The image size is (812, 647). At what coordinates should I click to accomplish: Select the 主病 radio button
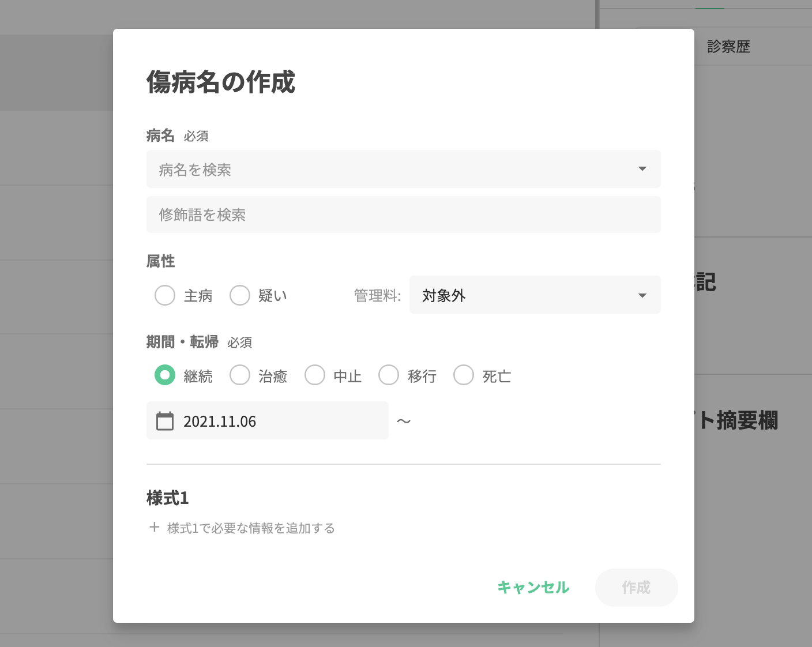(x=165, y=295)
